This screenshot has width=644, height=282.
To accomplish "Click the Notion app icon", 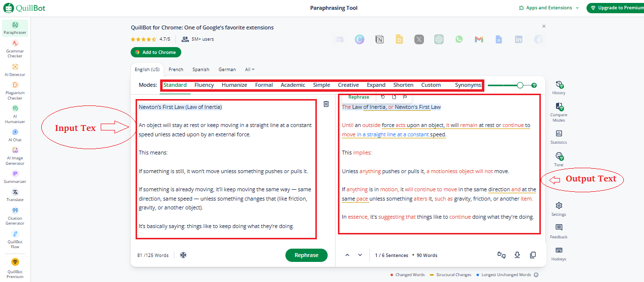I will [379, 39].
